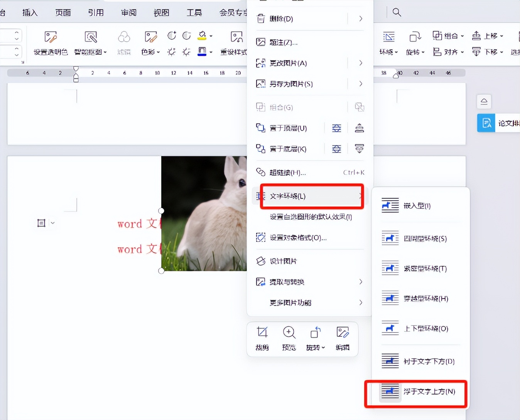520x420 pixels.
Task: Click the rabbit image in the document
Action: coord(204,213)
